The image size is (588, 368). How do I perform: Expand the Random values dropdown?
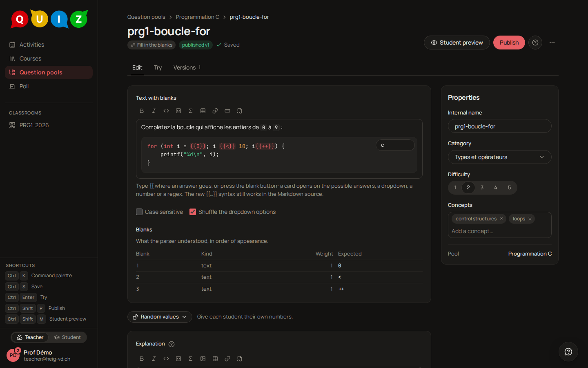point(160,317)
